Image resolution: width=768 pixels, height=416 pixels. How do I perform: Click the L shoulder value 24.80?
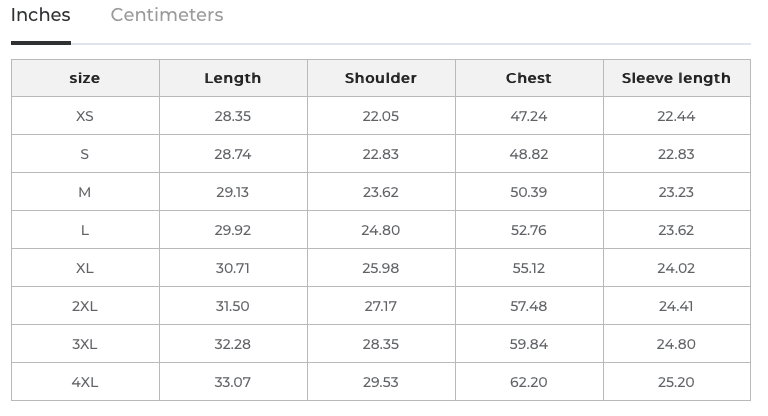(381, 230)
